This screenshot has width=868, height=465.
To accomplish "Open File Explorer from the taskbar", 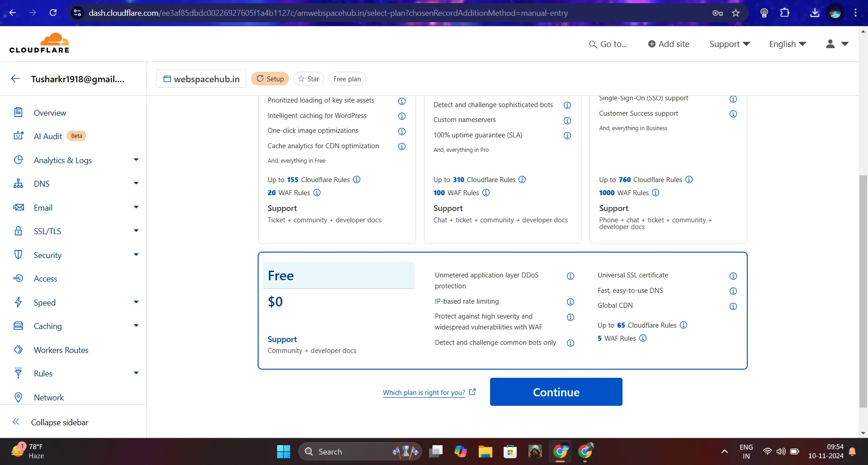I will tap(486, 451).
